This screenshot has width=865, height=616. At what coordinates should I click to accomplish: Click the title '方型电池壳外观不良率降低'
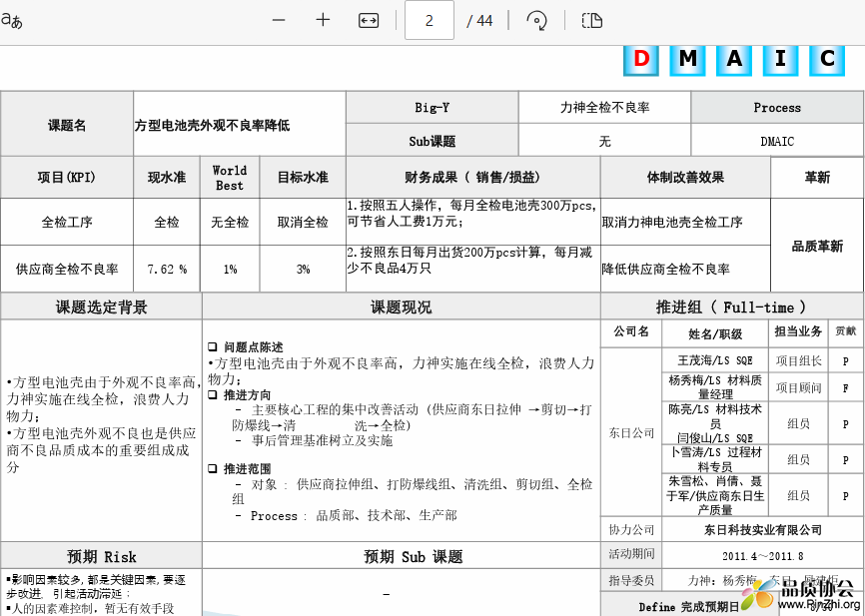(213, 125)
